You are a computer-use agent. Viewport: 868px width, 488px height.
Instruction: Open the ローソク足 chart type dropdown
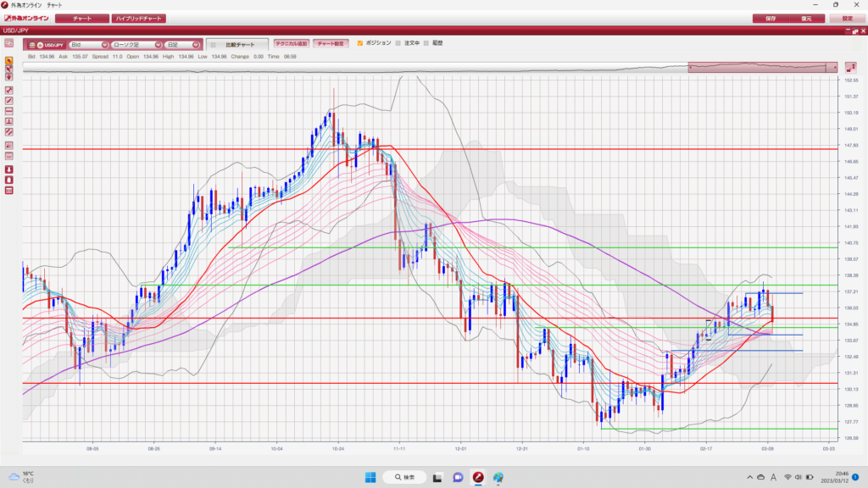[x=136, y=45]
